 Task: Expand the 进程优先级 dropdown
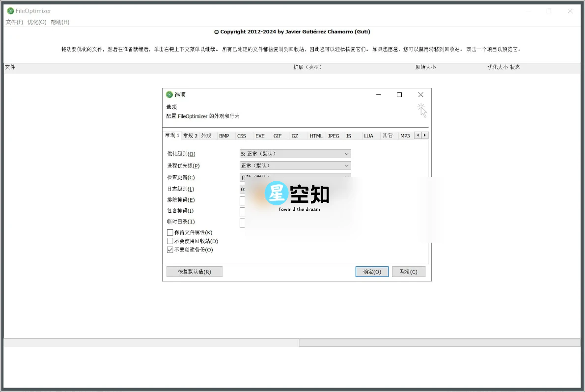pyautogui.click(x=346, y=165)
